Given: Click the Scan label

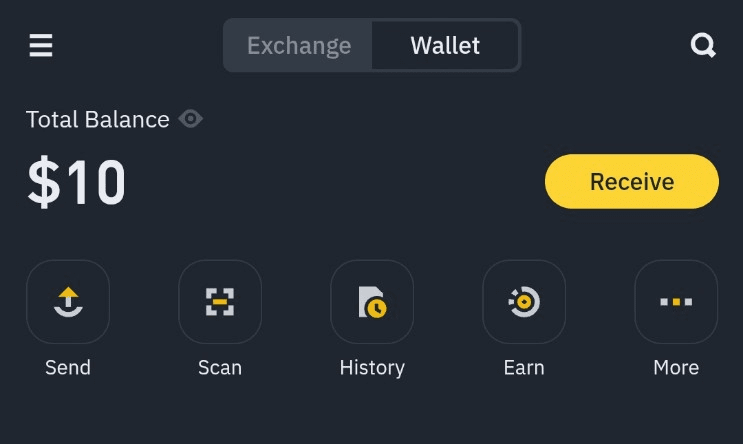Looking at the screenshot, I should [x=220, y=367].
